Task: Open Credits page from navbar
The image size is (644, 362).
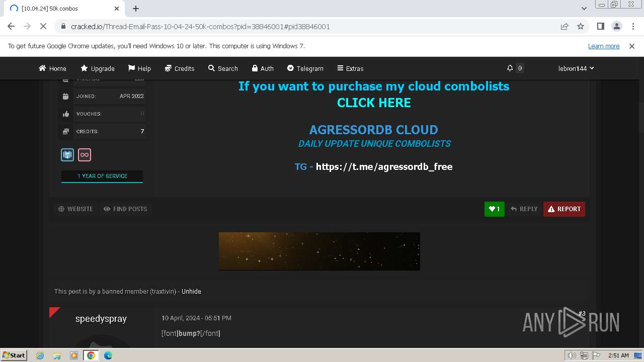Action: click(x=180, y=68)
